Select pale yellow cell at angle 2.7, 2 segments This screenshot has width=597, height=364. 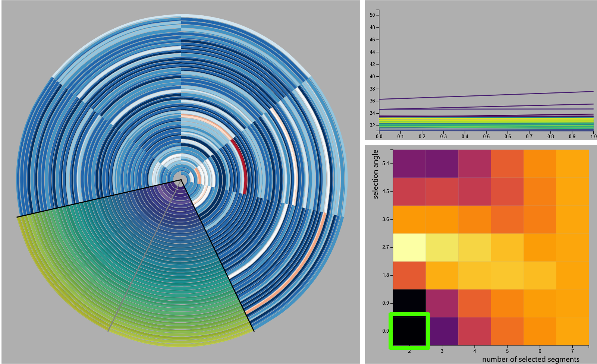point(409,247)
